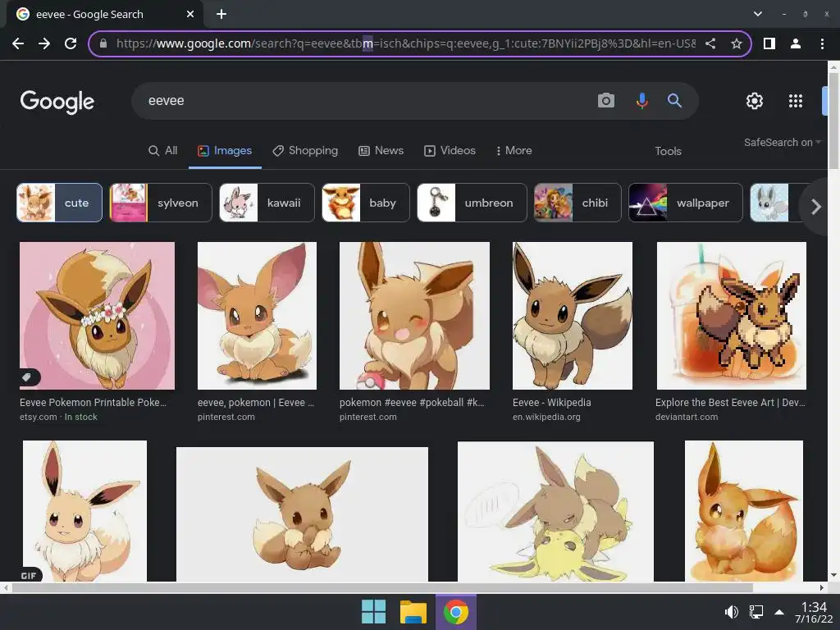Bookmark this page with the star icon
The height and width of the screenshot is (630, 840).
(737, 43)
